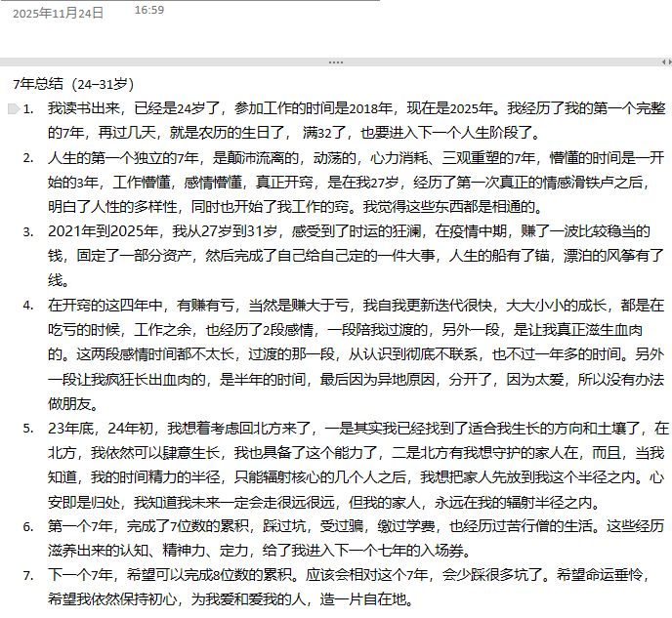The width and height of the screenshot is (672, 618).
Task: Click the page time 16:59
Action: [148, 10]
